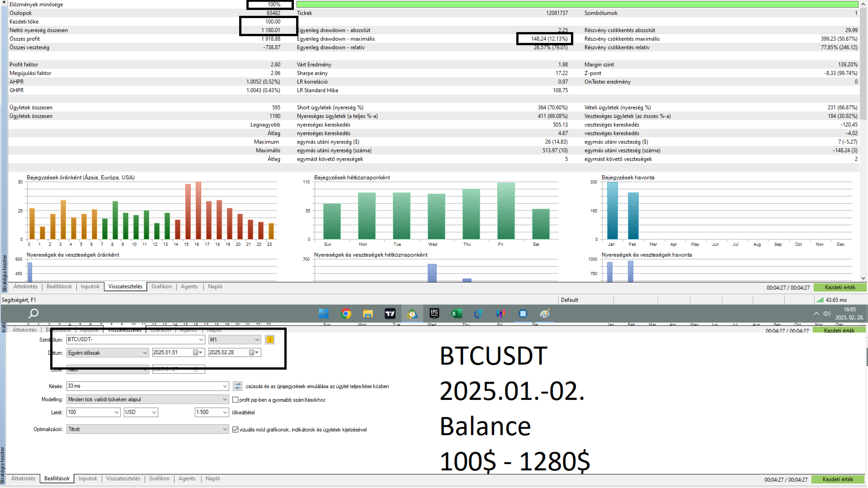Image resolution: width=868 pixels, height=488 pixels.
Task: Toggle the system volume icon
Action: click(x=827, y=314)
